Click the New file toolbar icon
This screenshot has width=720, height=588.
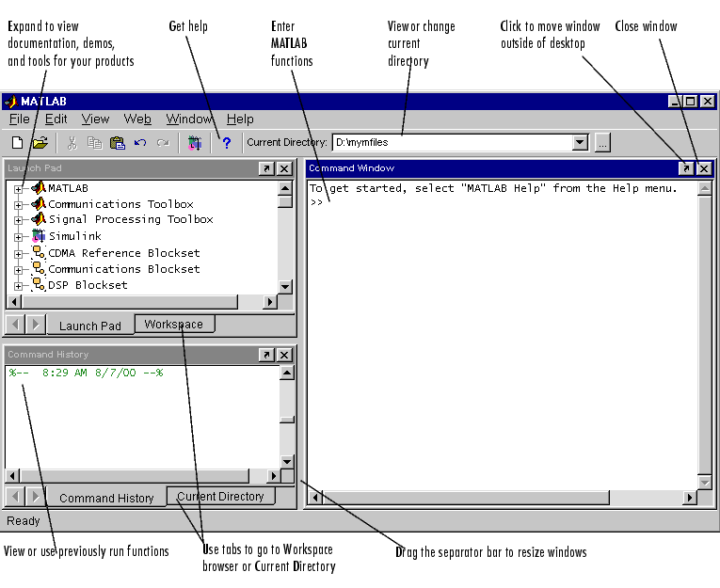coord(17,143)
